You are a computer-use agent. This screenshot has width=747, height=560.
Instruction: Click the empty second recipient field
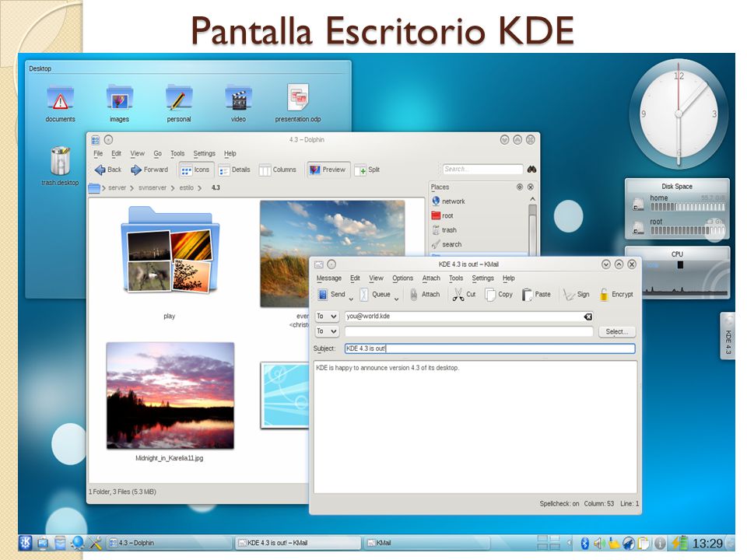tap(468, 331)
